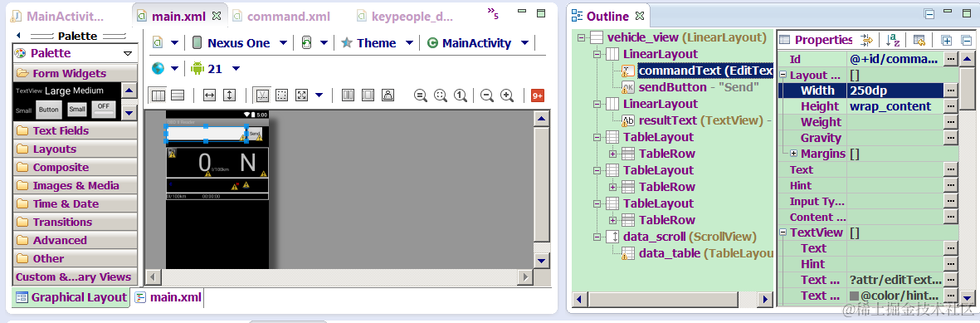Open the red 9+ lint warnings
Viewport: 980px width, 323px height.
pos(537,95)
